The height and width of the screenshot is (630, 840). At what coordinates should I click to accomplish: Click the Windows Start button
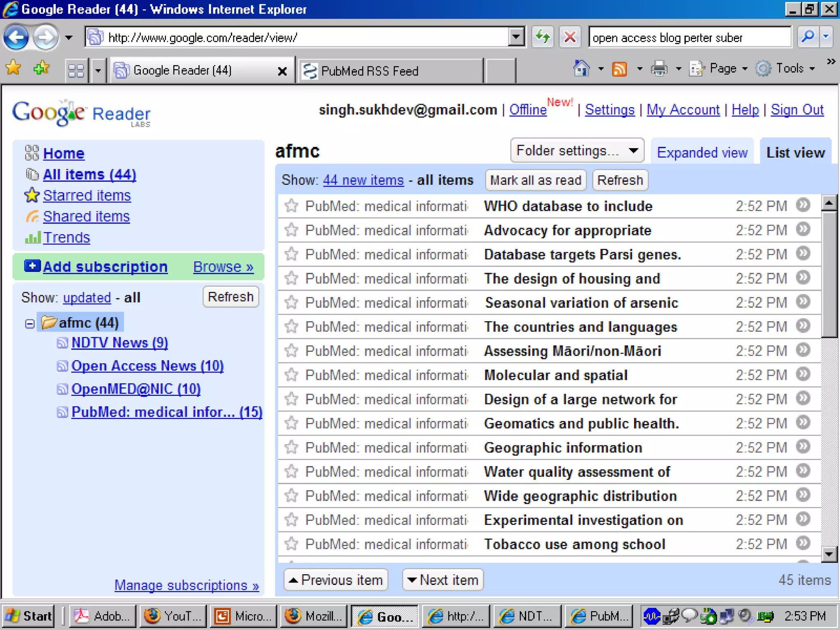point(29,616)
